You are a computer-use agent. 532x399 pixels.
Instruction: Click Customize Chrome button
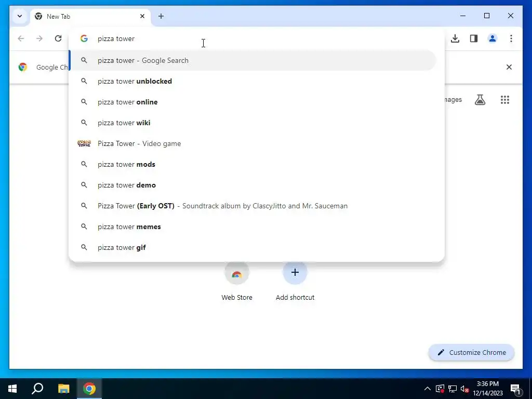472,353
